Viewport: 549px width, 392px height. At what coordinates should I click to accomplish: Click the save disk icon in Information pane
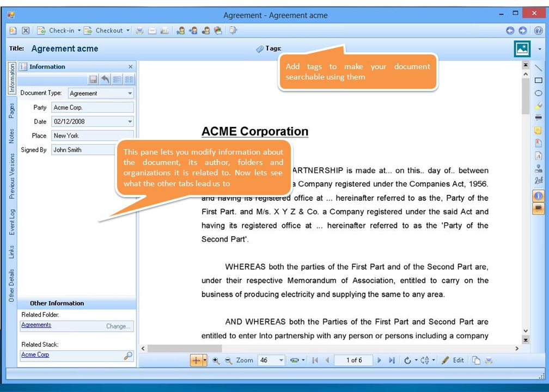pos(93,79)
